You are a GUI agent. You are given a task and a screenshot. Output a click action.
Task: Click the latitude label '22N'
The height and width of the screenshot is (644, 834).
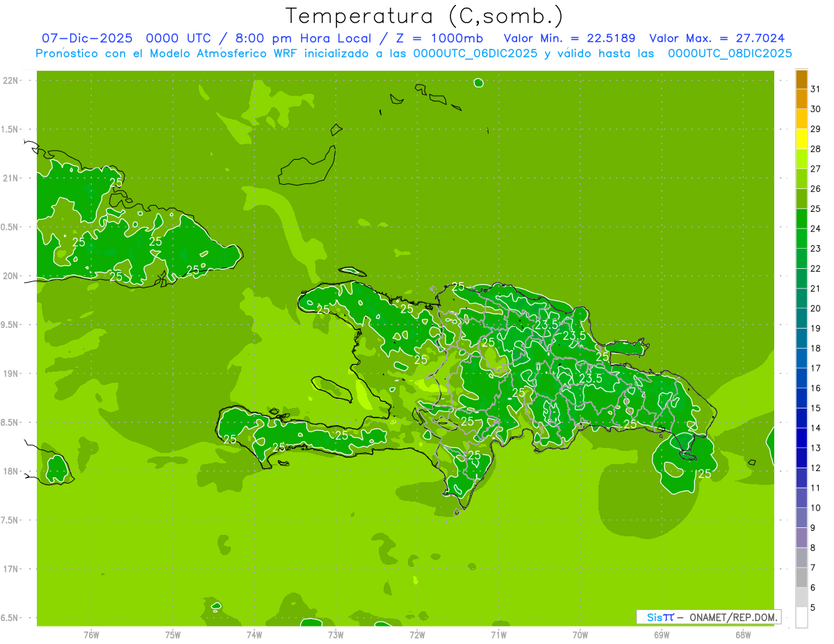10,81
